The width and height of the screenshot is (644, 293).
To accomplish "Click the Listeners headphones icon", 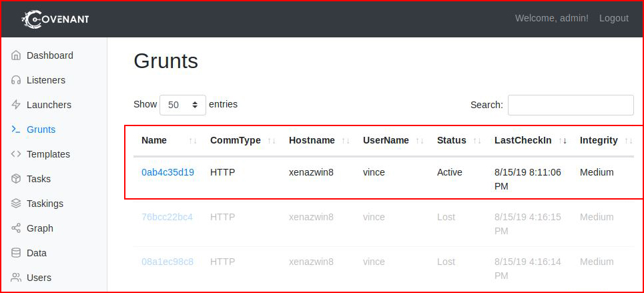I will [16, 80].
